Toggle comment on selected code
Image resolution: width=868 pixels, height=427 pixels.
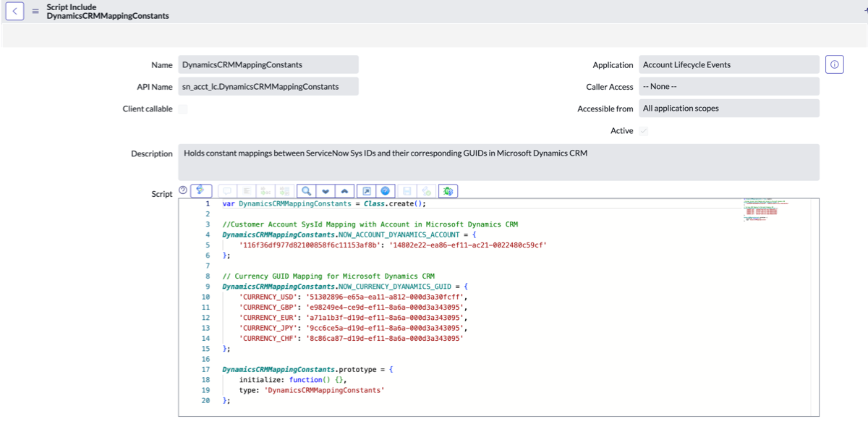point(227,191)
